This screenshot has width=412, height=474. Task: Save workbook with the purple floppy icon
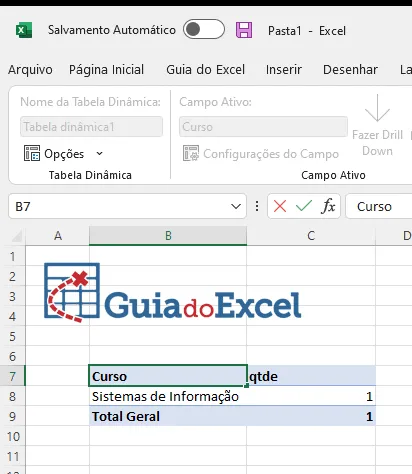coord(244,30)
